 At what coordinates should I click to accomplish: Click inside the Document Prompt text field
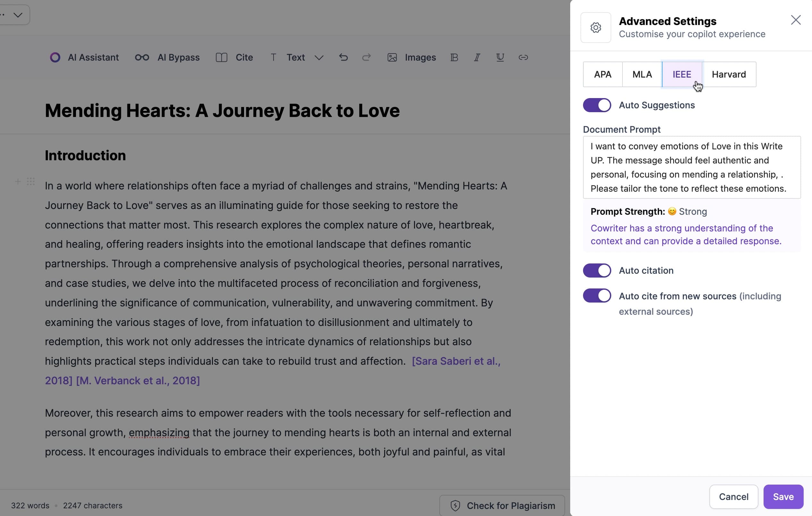[691, 167]
